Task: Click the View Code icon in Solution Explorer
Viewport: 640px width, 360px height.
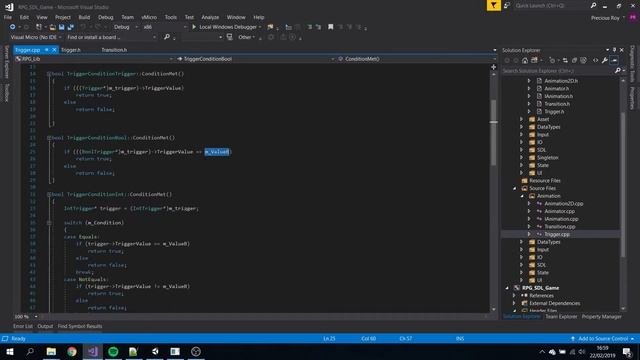Action: pyautogui.click(x=596, y=60)
